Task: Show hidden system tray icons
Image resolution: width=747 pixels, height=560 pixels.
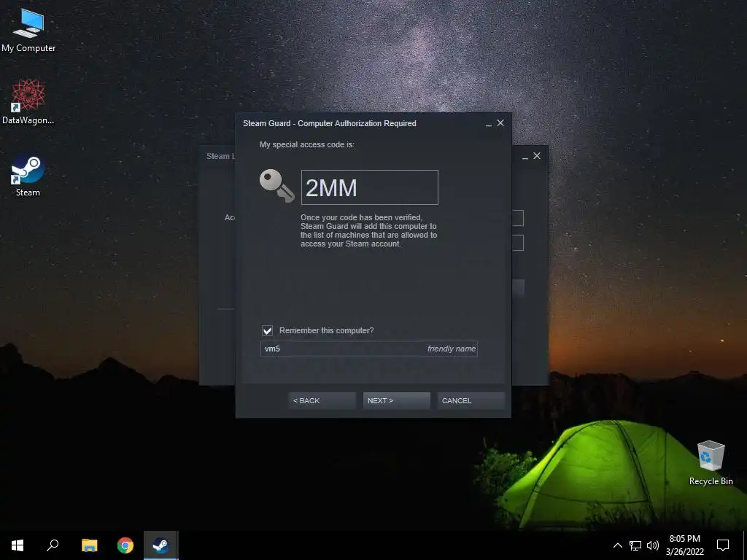Action: 617,545
